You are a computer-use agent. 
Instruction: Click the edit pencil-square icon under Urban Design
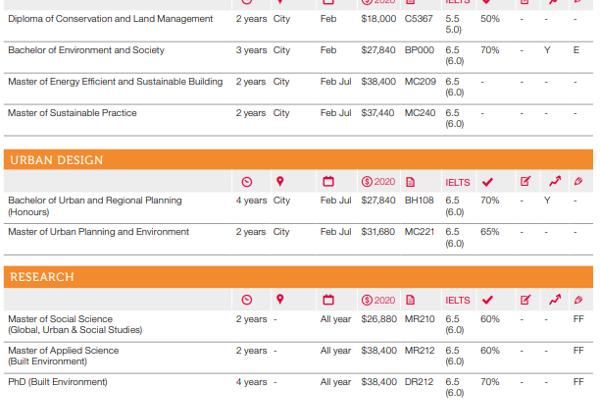coord(524,181)
